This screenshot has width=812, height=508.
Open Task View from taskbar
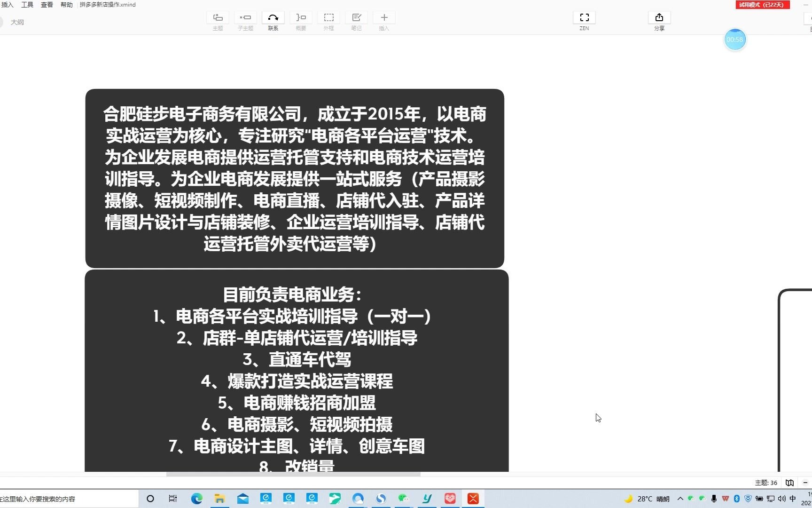coord(173,499)
